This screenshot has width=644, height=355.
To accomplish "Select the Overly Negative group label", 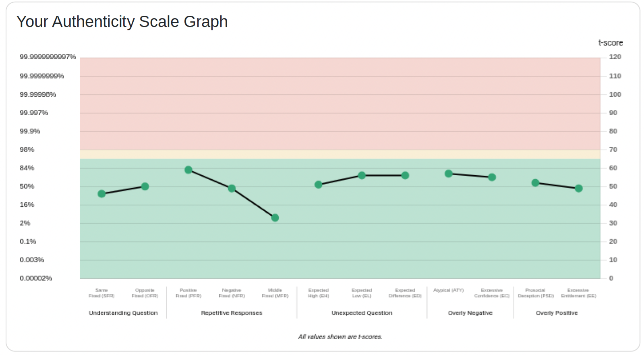I will click(470, 313).
